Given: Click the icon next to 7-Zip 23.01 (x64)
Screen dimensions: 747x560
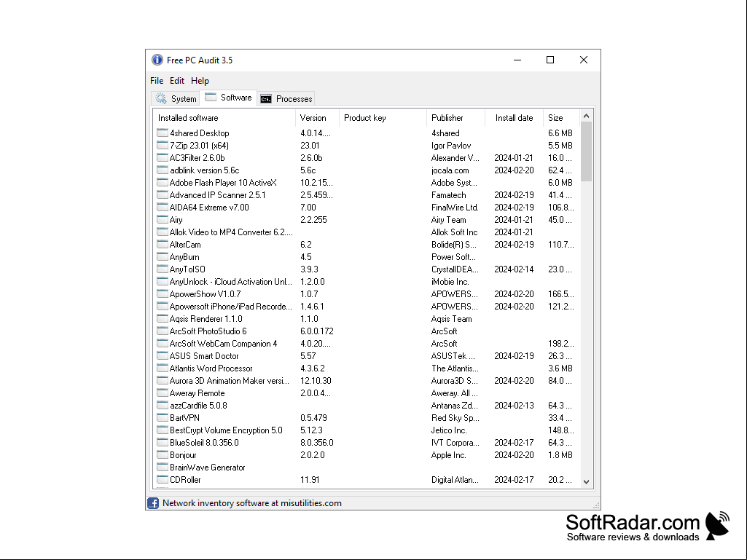Looking at the screenshot, I should pos(163,145).
